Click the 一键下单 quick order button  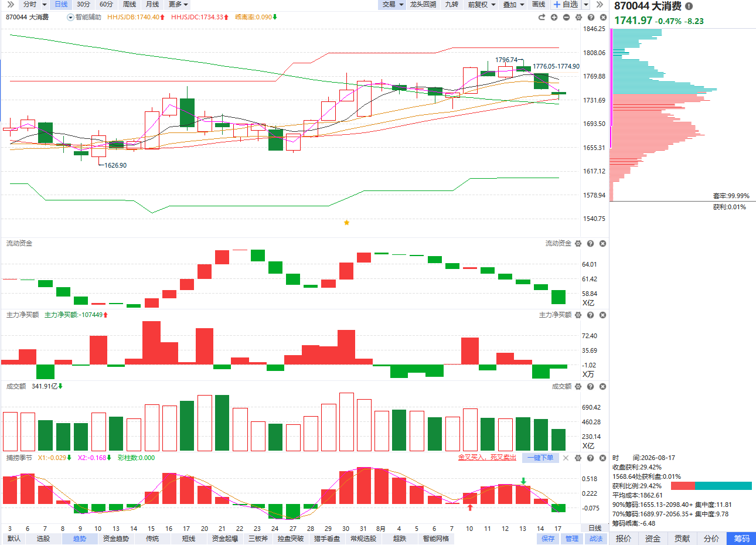(x=540, y=458)
